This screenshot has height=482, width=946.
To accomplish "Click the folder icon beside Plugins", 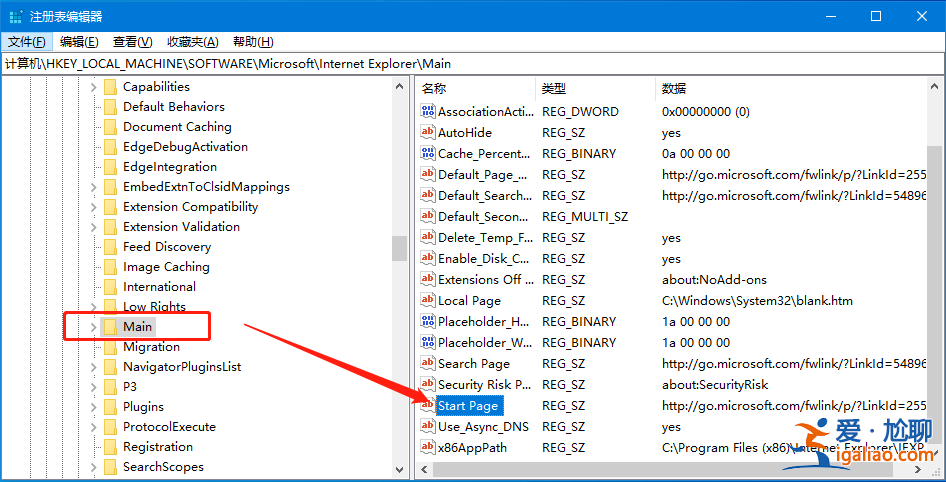I will click(110, 407).
